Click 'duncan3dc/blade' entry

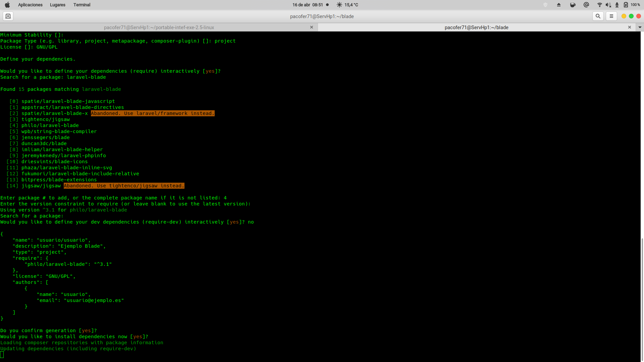[x=44, y=143]
